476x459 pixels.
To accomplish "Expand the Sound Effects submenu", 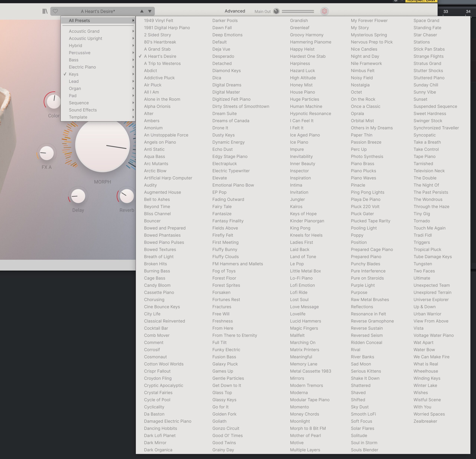I will click(83, 110).
